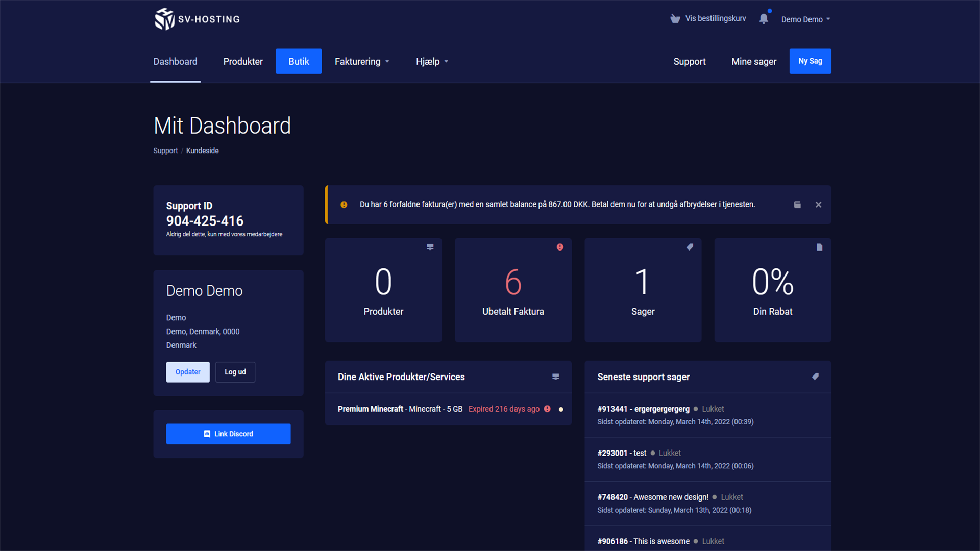Click the document icon on the Din Rabat card

point(819,247)
